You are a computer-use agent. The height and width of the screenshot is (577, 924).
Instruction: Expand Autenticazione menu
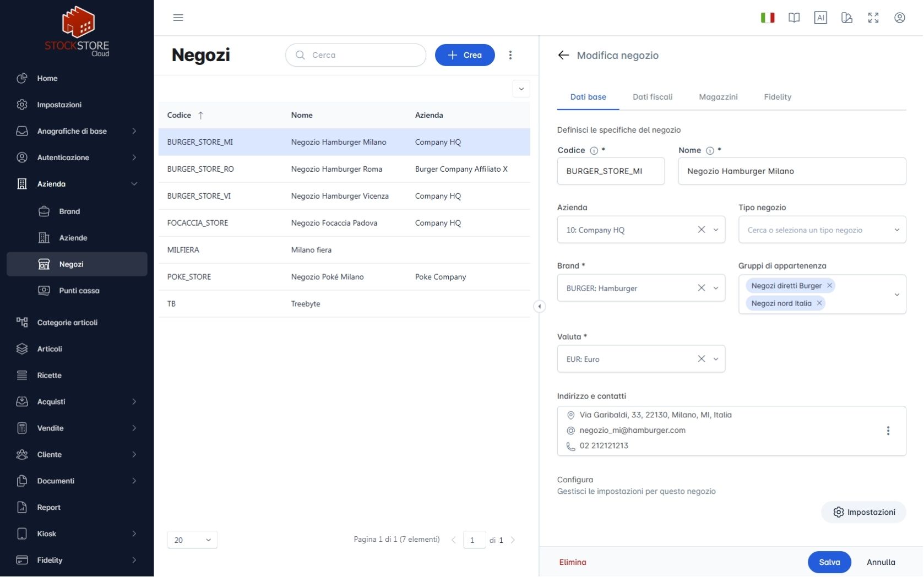77,157
